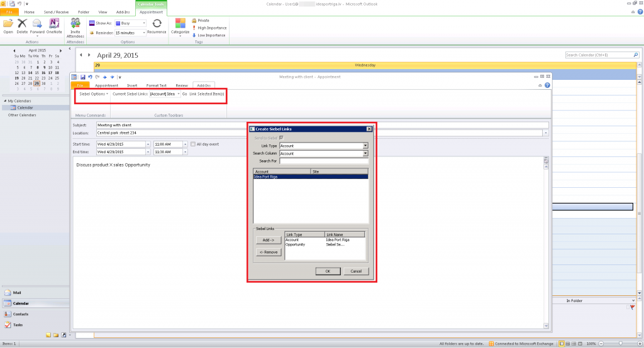Select Calendar under My Calendars
Image resolution: width=644 pixels, height=348 pixels.
click(25, 108)
